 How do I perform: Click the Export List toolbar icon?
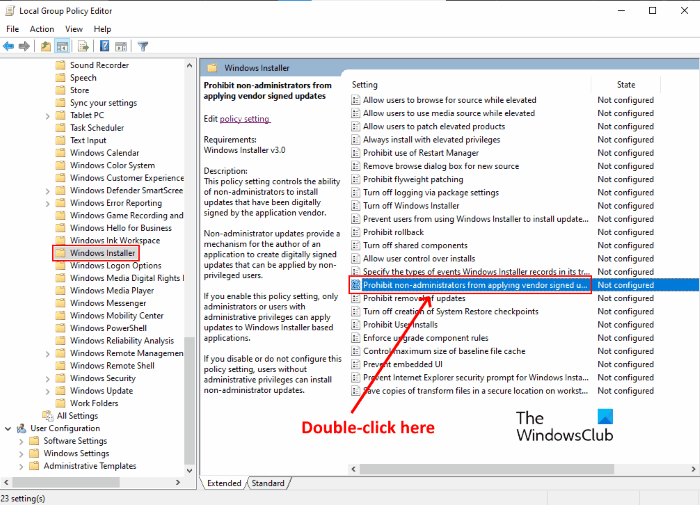tap(83, 46)
